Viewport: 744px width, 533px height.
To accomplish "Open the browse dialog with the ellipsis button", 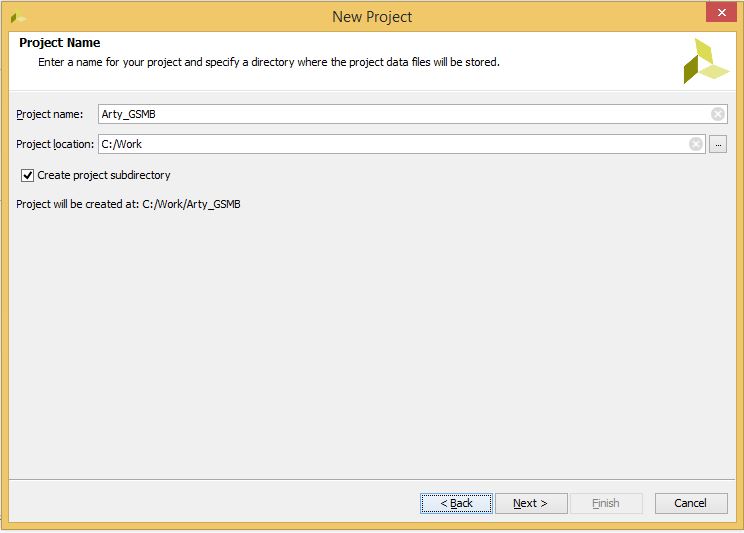I will (718, 144).
